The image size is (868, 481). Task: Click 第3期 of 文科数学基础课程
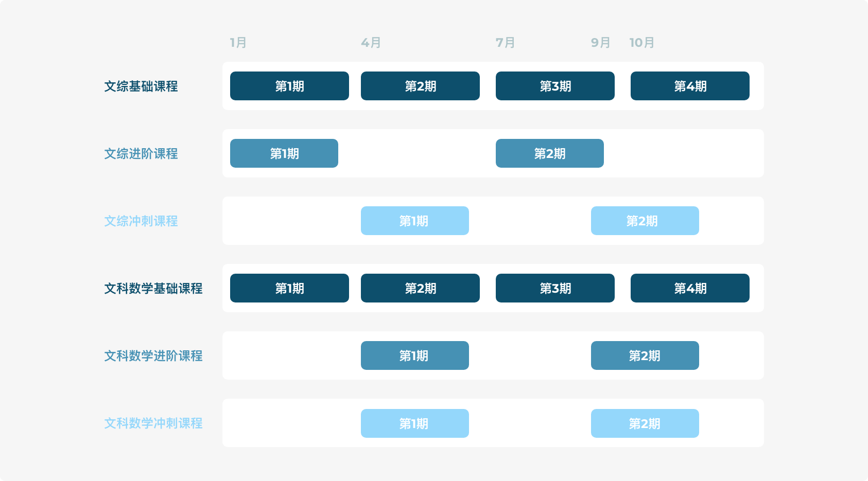(555, 288)
